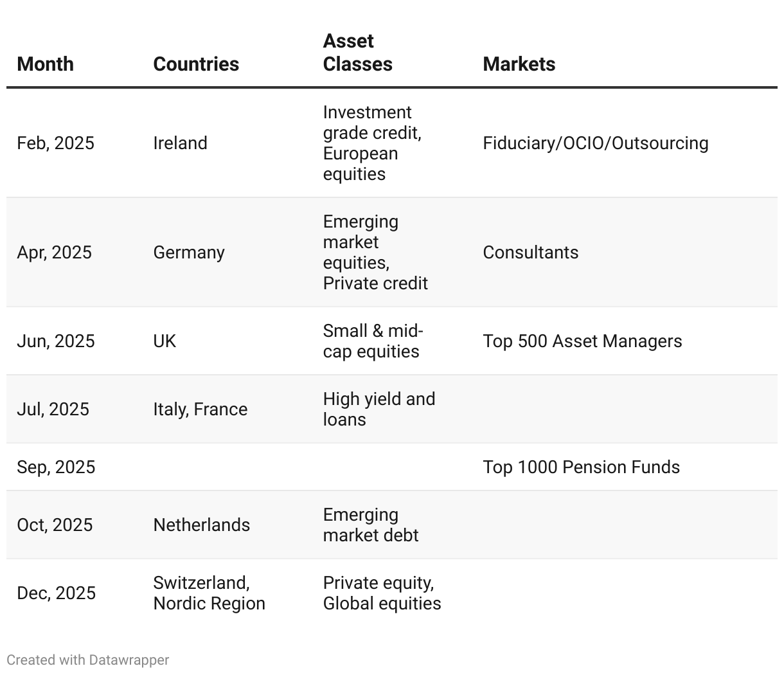Click the Top 500 Asset Managers cell

click(x=583, y=341)
